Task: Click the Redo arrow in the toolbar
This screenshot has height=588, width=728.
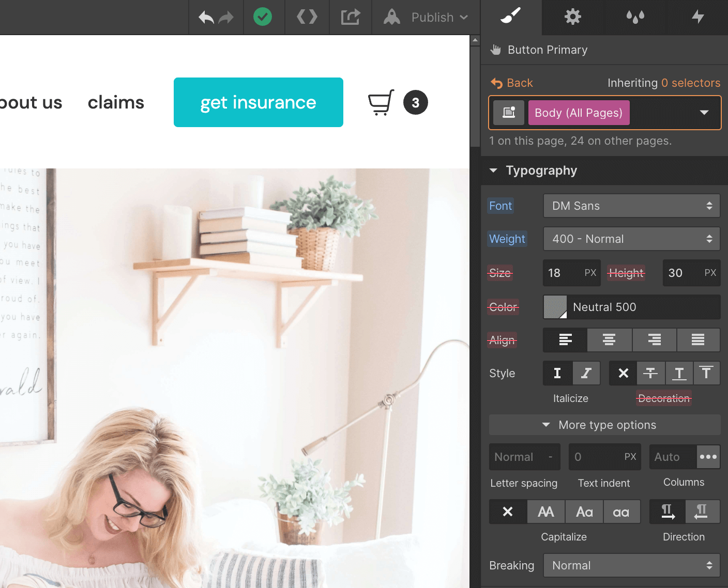Action: click(225, 17)
